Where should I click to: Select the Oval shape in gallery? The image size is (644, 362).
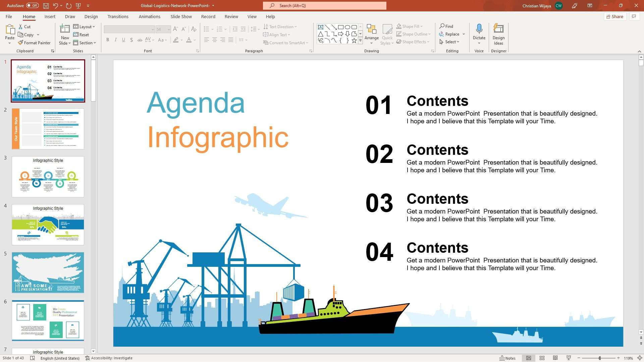(347, 27)
